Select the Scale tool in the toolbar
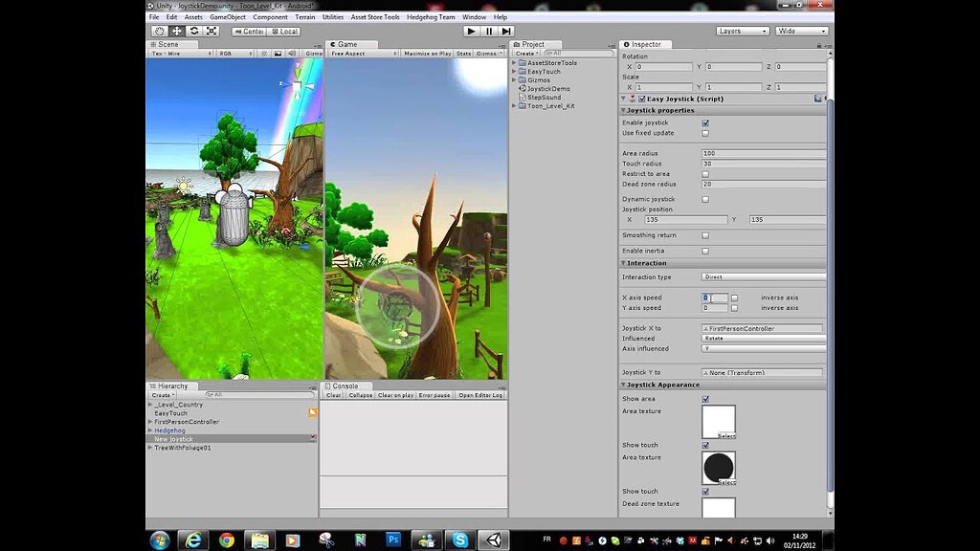 [212, 31]
